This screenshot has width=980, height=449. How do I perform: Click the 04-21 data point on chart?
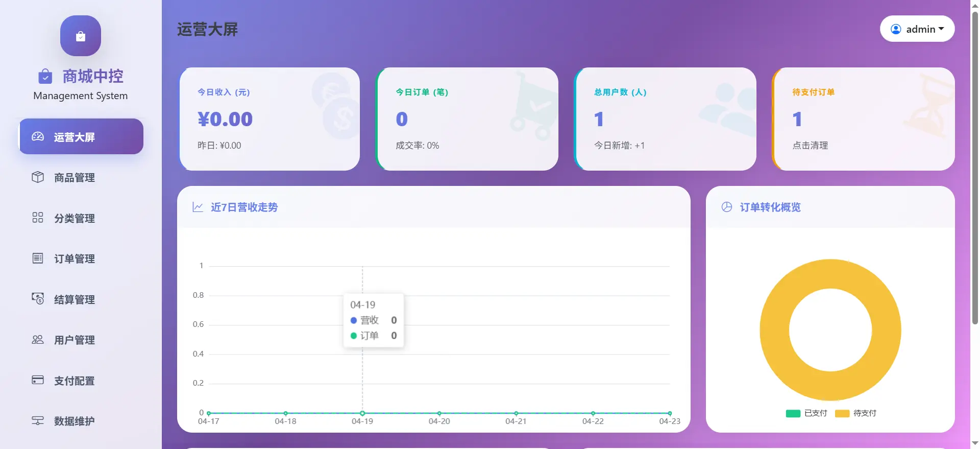coord(516,413)
